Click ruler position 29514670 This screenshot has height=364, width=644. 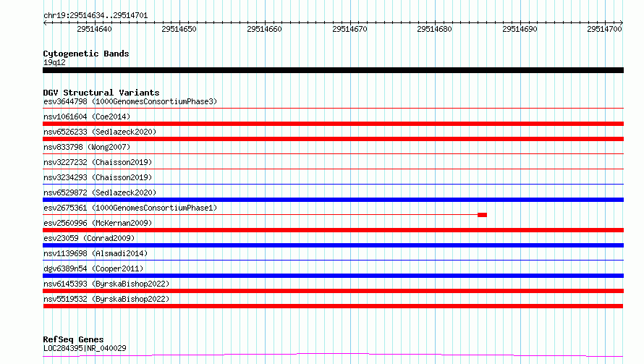tap(350, 29)
